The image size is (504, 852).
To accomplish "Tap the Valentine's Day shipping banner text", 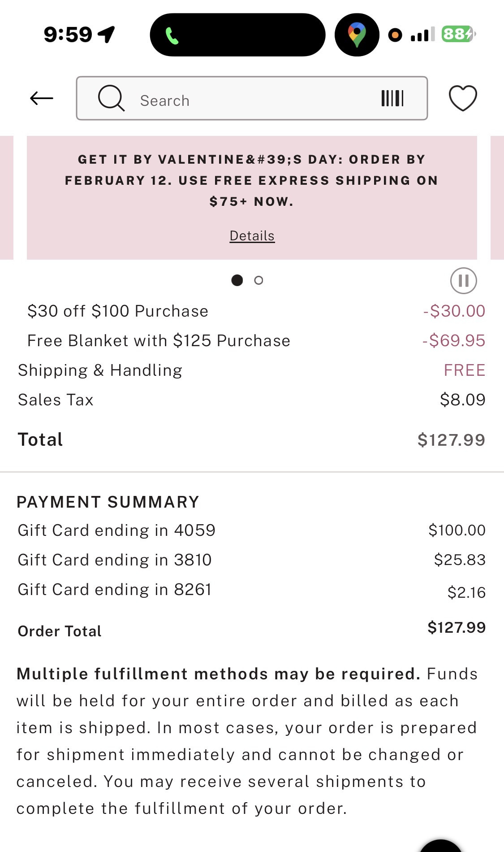I will pyautogui.click(x=251, y=180).
